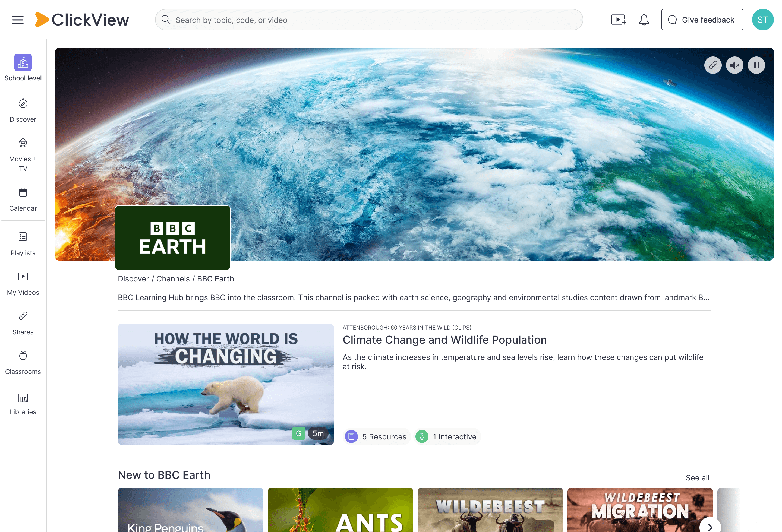Open How the World is Changing thumbnail
The image size is (782, 532).
click(226, 384)
